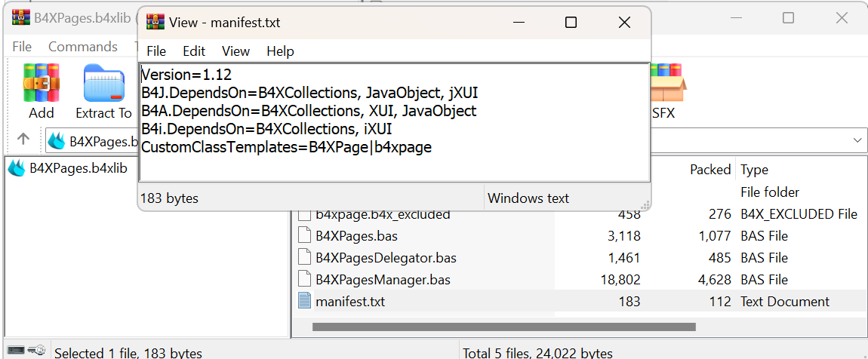Click the 485 packed size value
The image size is (868, 359).
[719, 258]
